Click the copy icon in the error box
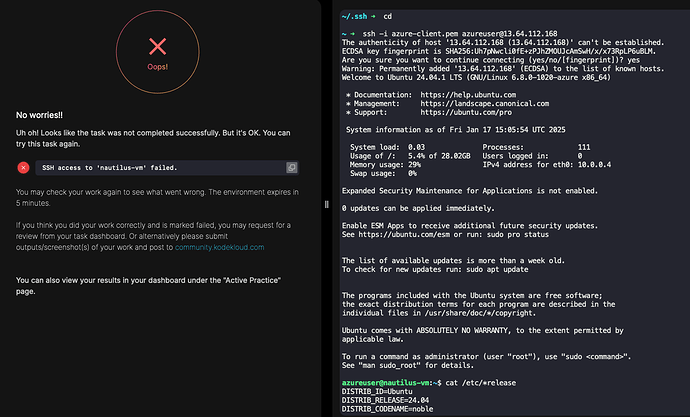Viewport: 690px width, 417px height. (x=292, y=168)
